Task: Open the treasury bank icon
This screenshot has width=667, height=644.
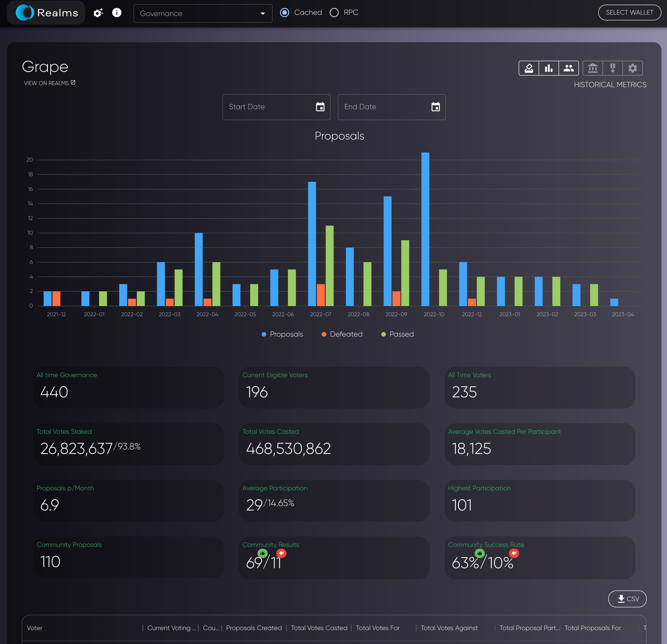Action: (592, 68)
